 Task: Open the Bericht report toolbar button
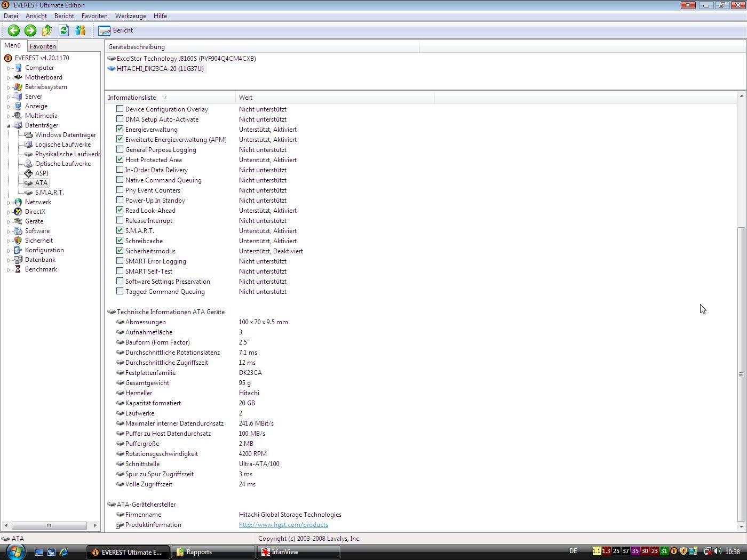tap(116, 30)
